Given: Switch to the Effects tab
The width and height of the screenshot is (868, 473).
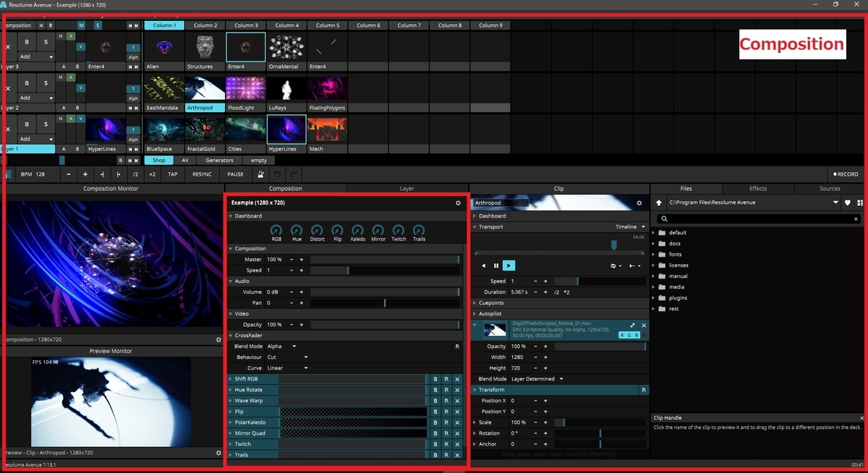Looking at the screenshot, I should pos(758,189).
